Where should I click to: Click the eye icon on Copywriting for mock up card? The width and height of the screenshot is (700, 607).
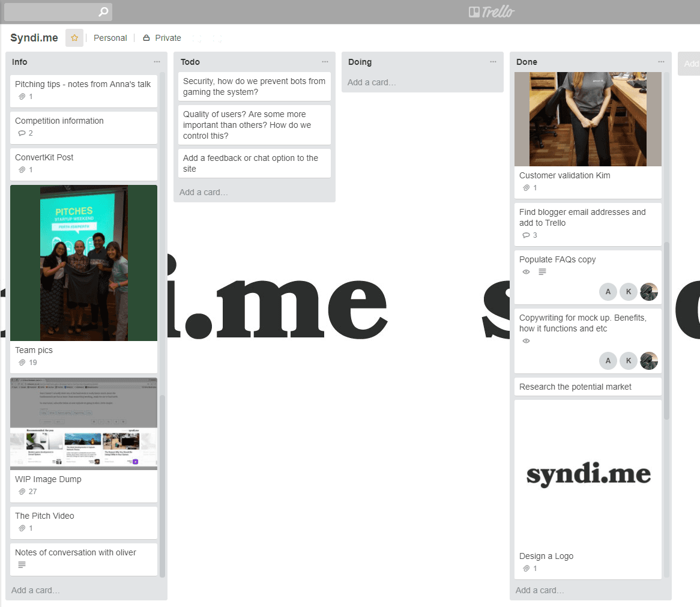pyautogui.click(x=527, y=341)
